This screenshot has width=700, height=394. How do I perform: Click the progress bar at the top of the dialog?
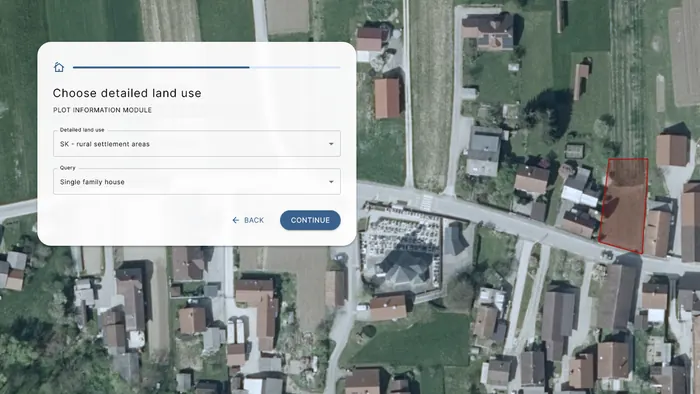207,67
